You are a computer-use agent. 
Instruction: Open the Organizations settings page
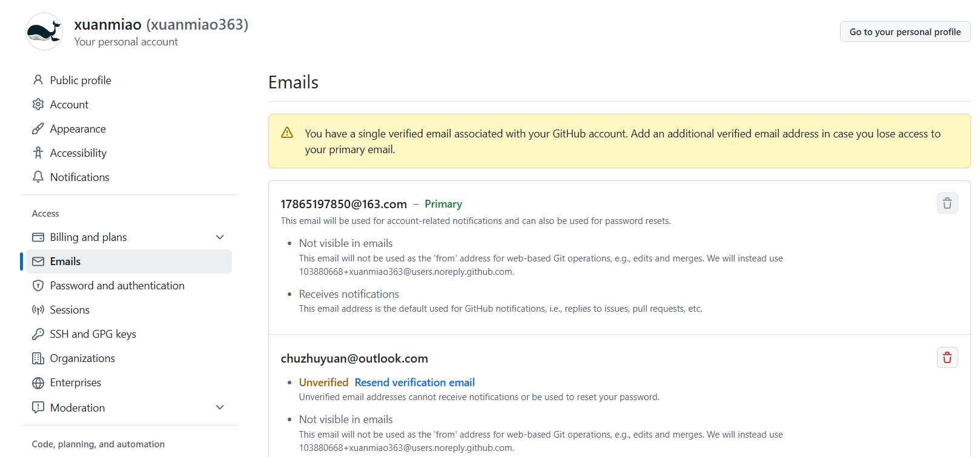click(82, 358)
